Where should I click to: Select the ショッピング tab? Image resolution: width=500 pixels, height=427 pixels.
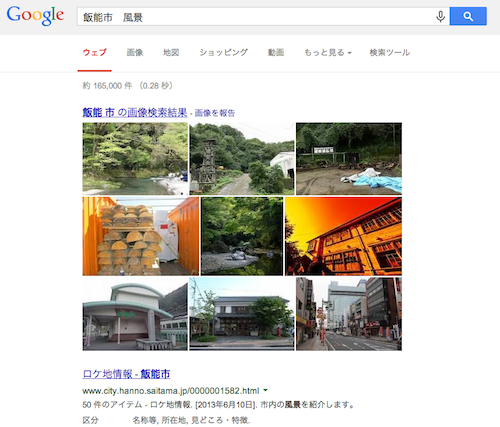click(x=223, y=52)
